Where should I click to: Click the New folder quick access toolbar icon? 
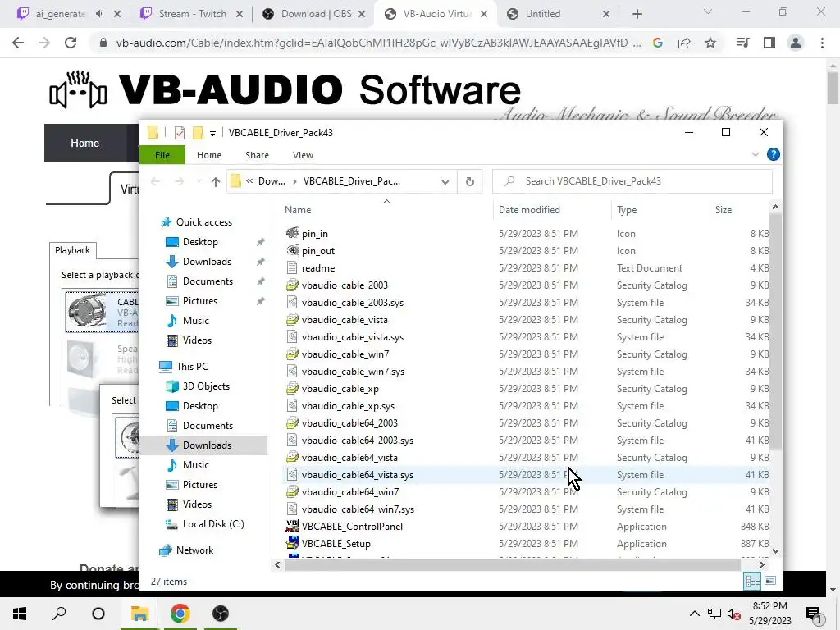pos(198,132)
